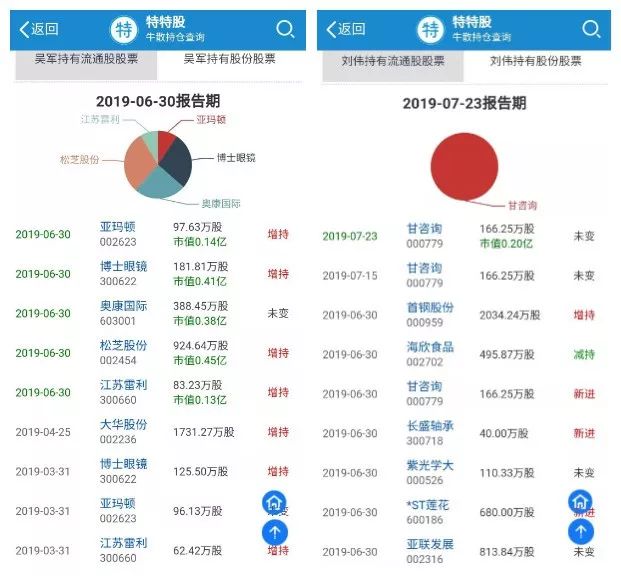
Task: Switch to 吴军持有流通股股票 tab
Action: tap(86, 64)
